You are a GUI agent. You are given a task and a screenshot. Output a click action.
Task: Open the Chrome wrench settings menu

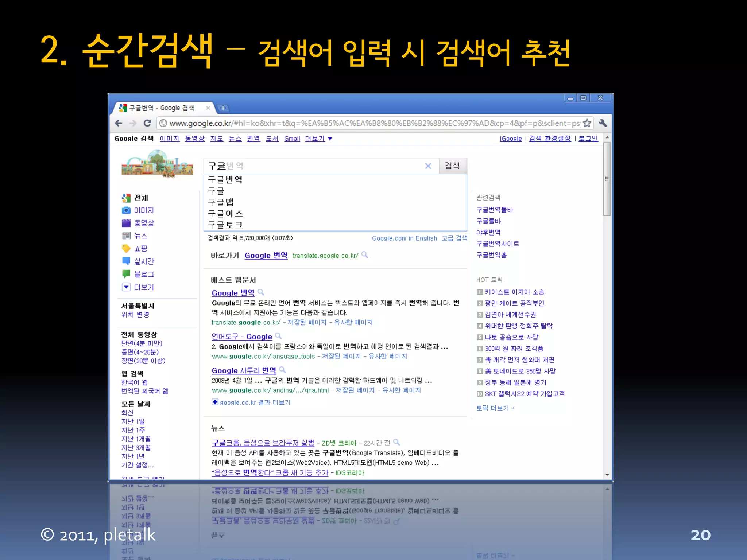click(x=603, y=123)
